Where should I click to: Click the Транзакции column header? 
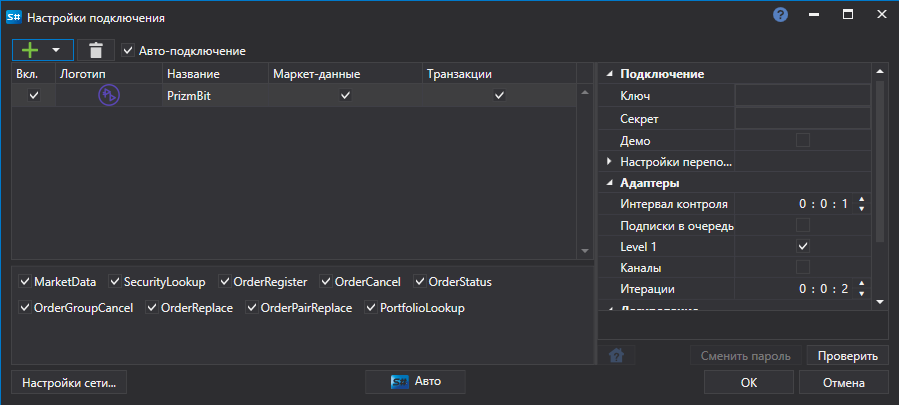tap(499, 74)
